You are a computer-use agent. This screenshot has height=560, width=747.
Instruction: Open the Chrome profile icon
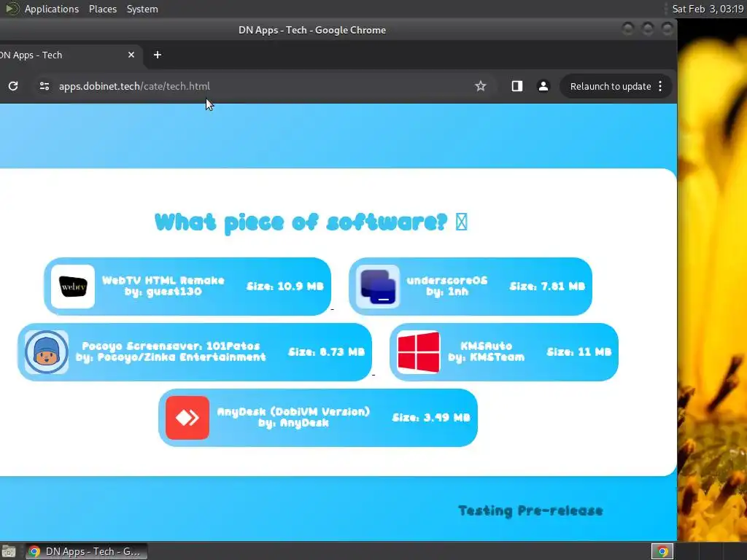coord(543,86)
